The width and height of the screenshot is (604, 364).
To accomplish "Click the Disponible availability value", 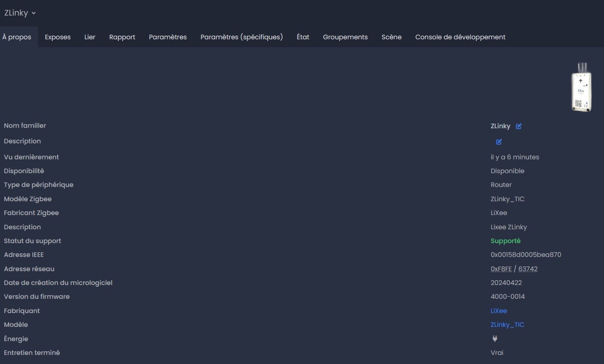I will coord(508,171).
